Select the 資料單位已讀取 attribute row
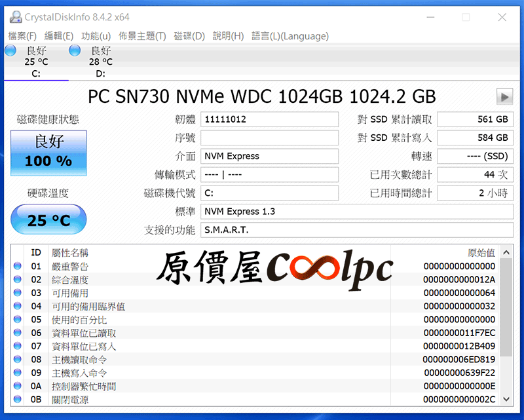 point(255,333)
